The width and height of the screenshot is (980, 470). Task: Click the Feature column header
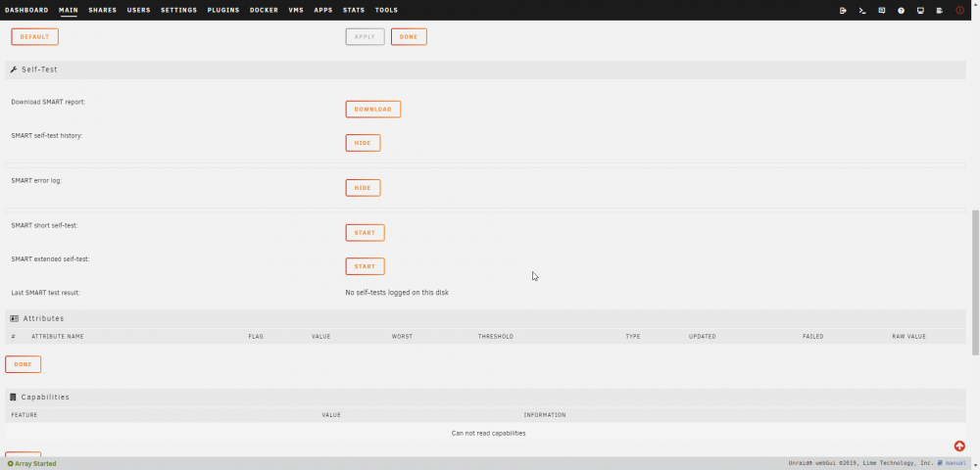tap(24, 415)
